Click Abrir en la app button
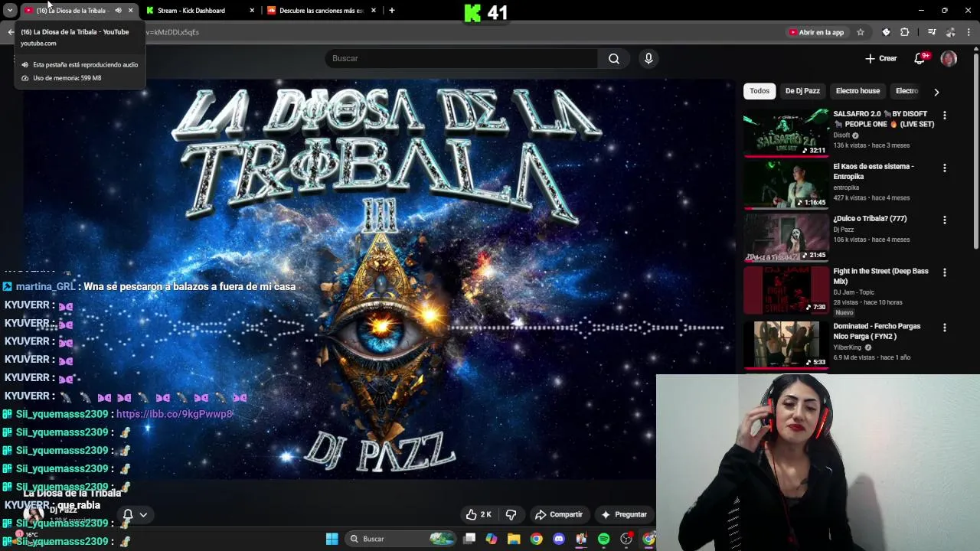This screenshot has width=980, height=551. tap(816, 32)
